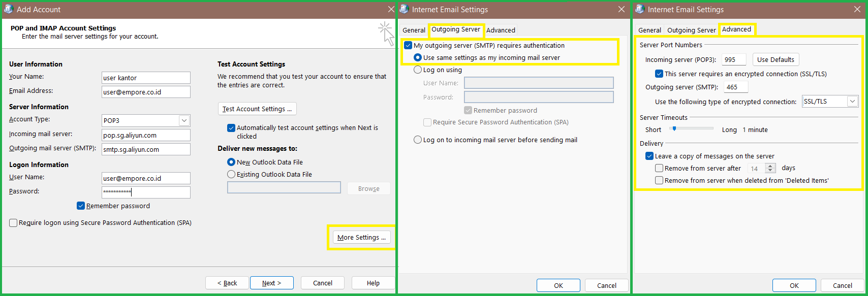Toggle Remember password checkbox in Add Account
The height and width of the screenshot is (296, 868).
[x=81, y=206]
